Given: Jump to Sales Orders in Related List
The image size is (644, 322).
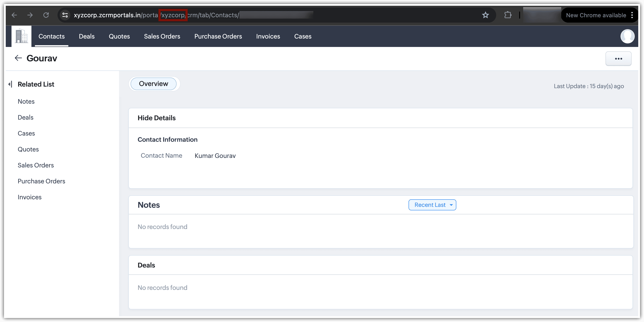Looking at the screenshot, I should click(x=36, y=165).
